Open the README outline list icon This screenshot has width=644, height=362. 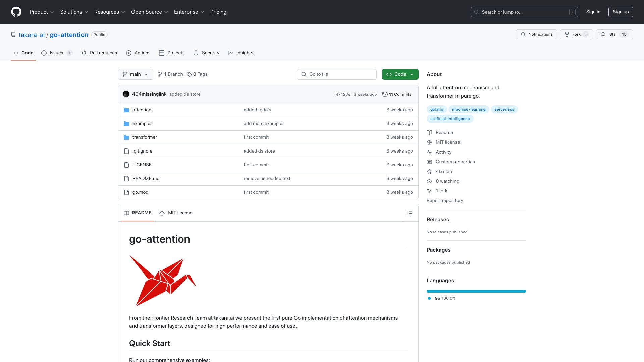coord(410,213)
